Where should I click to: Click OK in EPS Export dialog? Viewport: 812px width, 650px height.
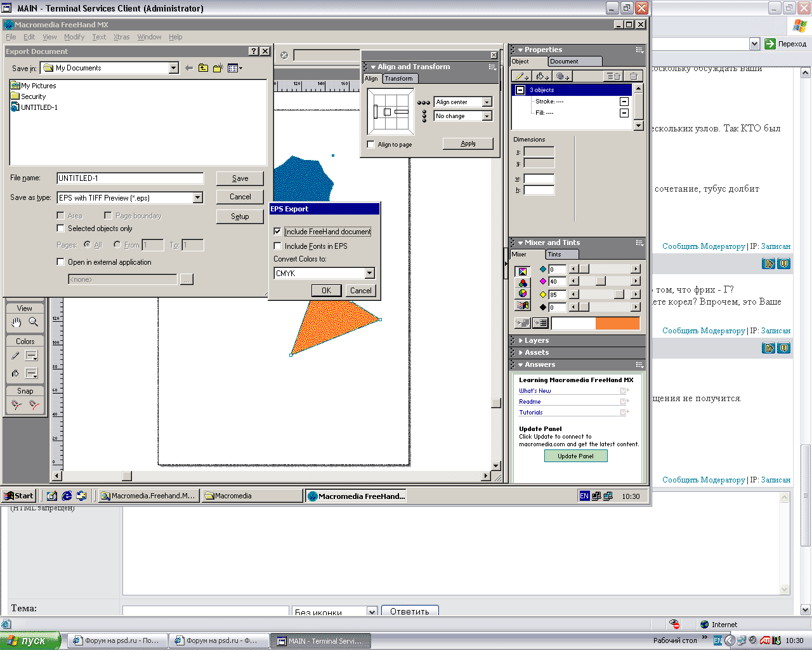pos(327,291)
